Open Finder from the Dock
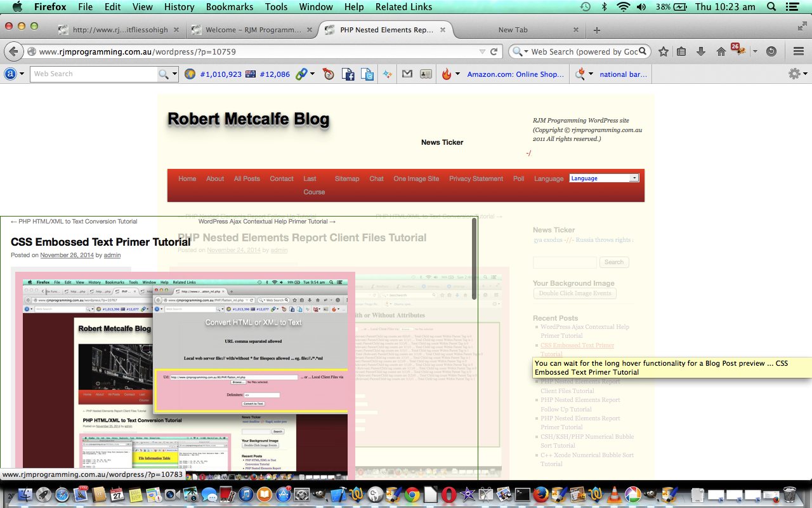Viewport: 812px width, 508px height. click(x=26, y=494)
